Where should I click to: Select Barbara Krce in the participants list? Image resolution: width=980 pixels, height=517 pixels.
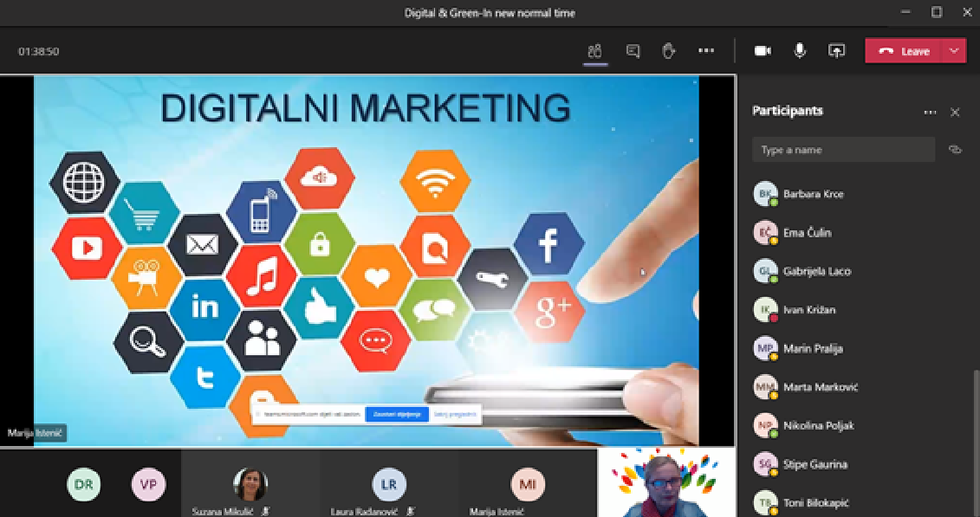coord(858,194)
